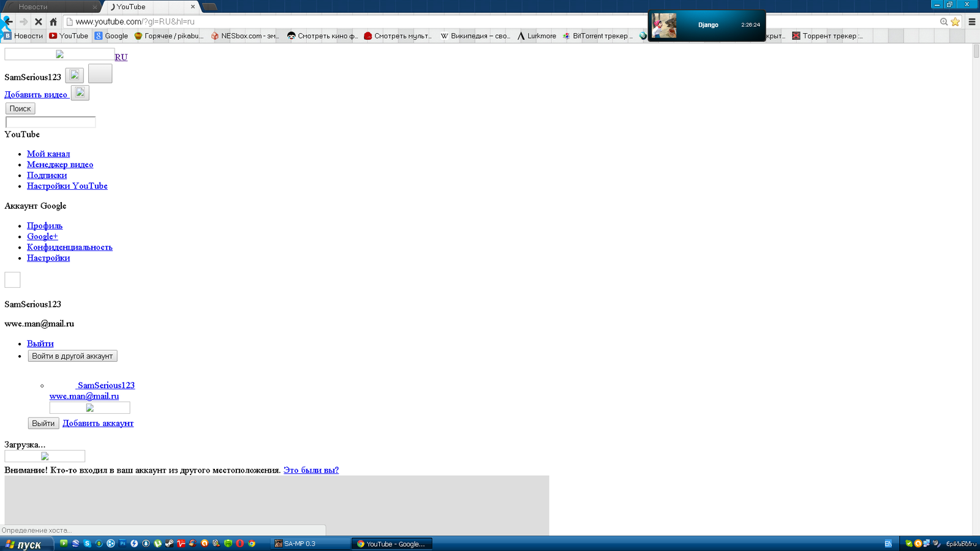Switch to the Новости tab
The width and height of the screenshot is (980, 551).
tap(51, 7)
